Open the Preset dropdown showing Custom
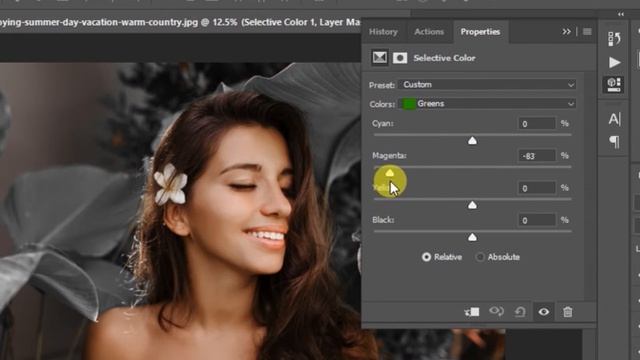The image size is (640, 360). 487,84
